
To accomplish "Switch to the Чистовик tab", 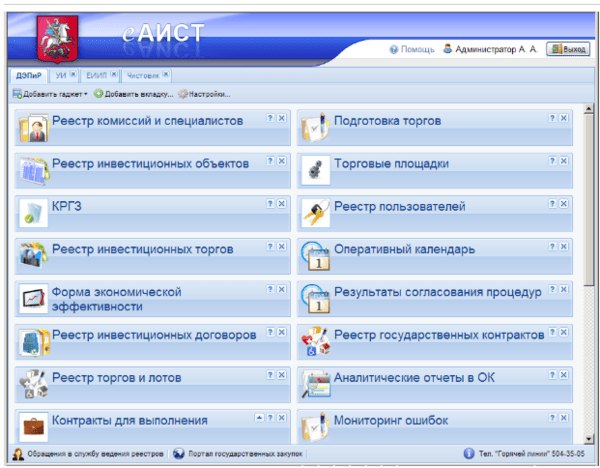I will point(143,75).
